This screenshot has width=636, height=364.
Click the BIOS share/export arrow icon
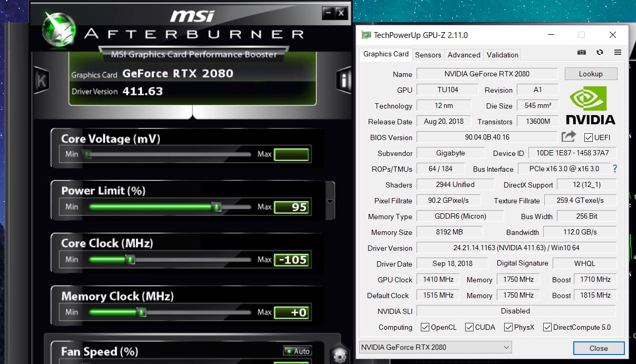[568, 137]
